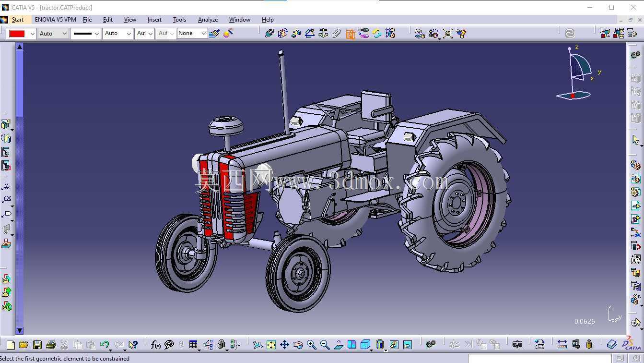This screenshot has width=644, height=363.
Task: Open the Analyze menu
Action: coord(208,20)
